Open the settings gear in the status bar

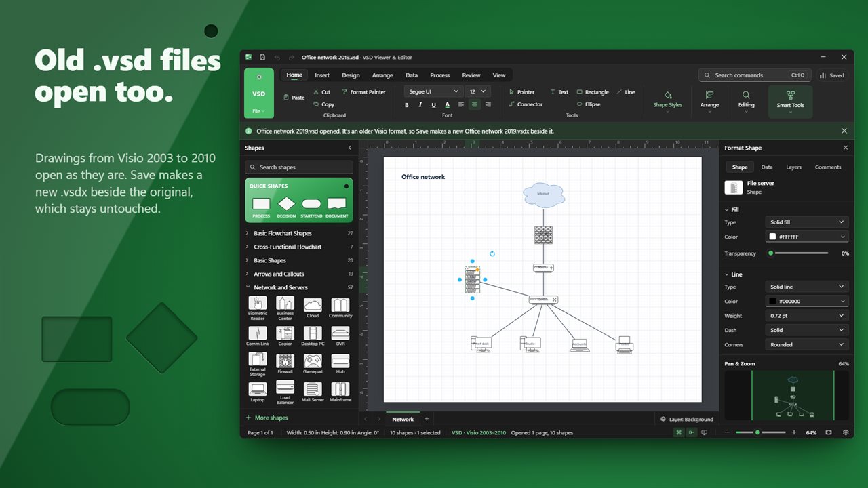pyautogui.click(x=846, y=432)
